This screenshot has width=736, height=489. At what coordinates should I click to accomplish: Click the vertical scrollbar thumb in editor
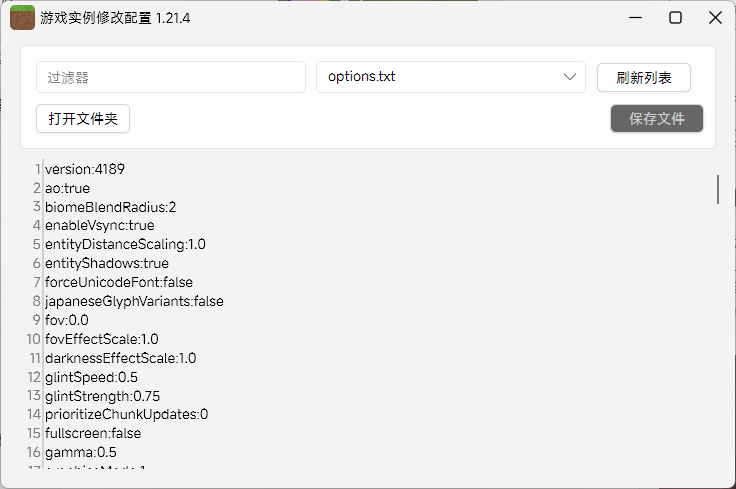point(717,188)
